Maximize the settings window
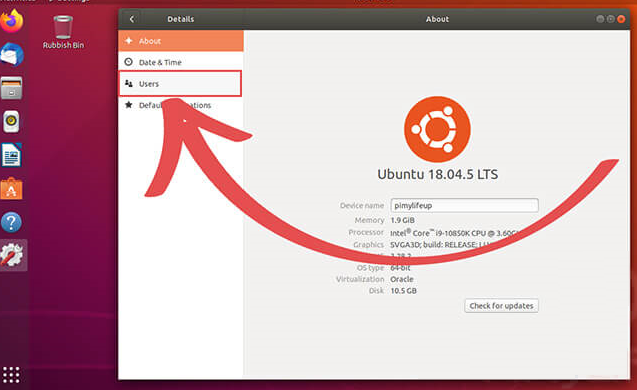 click(611, 19)
